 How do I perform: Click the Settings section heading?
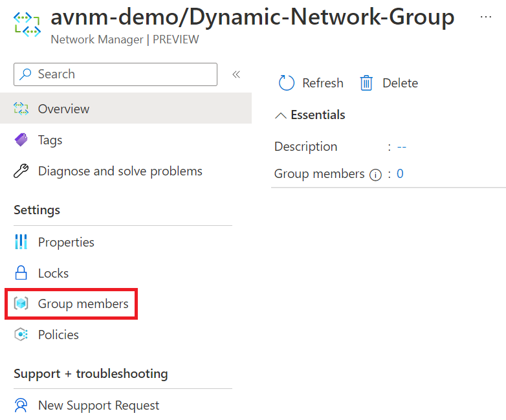click(x=37, y=210)
